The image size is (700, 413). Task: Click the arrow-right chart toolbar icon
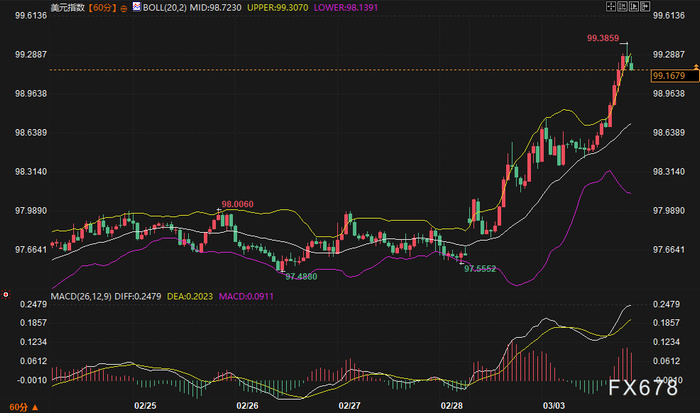pos(645,6)
